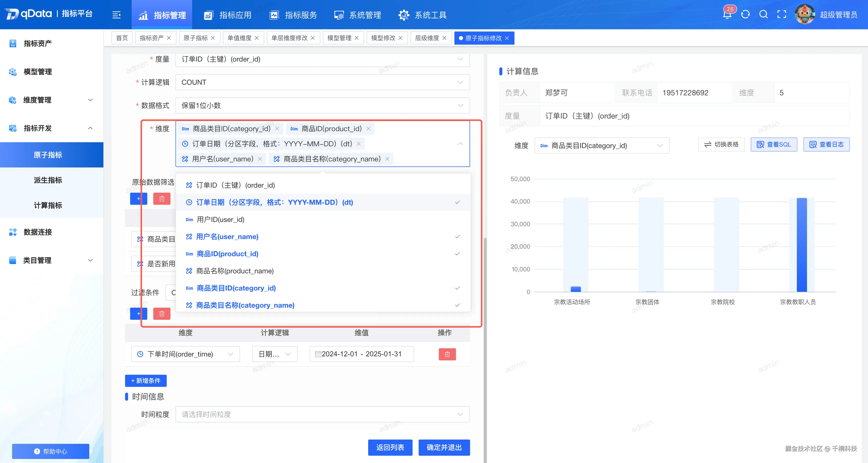Open 超级管理员 avatar menu
868x463 pixels.
pyautogui.click(x=805, y=14)
